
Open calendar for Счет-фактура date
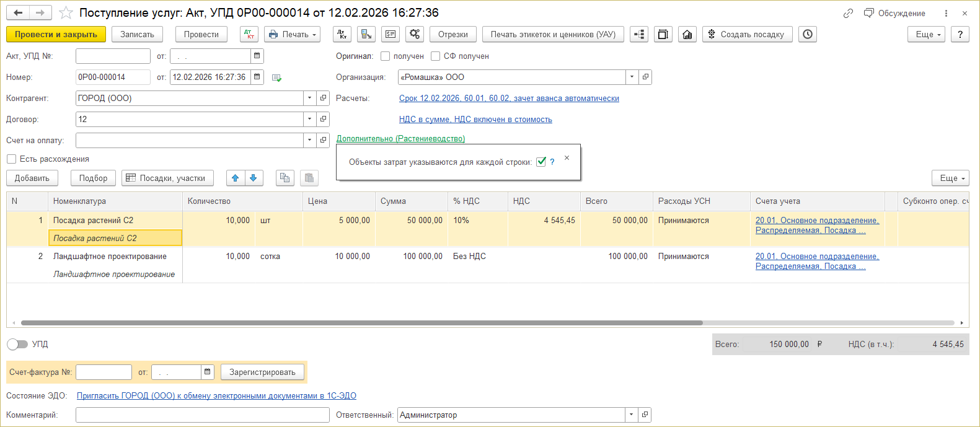click(208, 372)
